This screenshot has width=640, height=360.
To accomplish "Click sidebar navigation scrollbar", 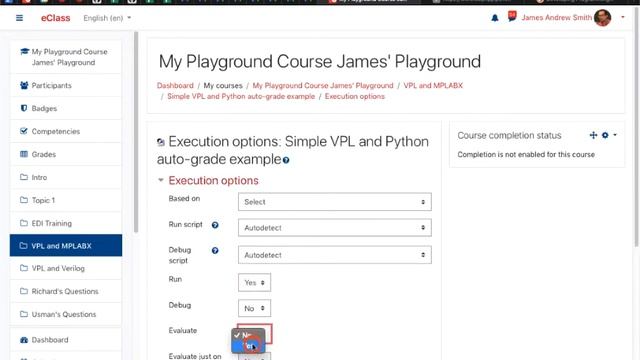I will click(x=136, y=132).
